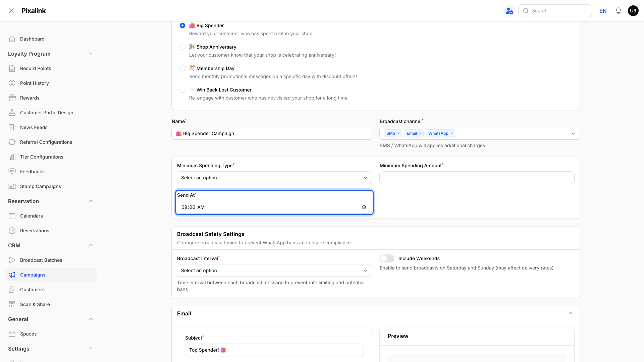Click the Calendars calendar icon
This screenshot has width=644, height=362.
coord(12,216)
